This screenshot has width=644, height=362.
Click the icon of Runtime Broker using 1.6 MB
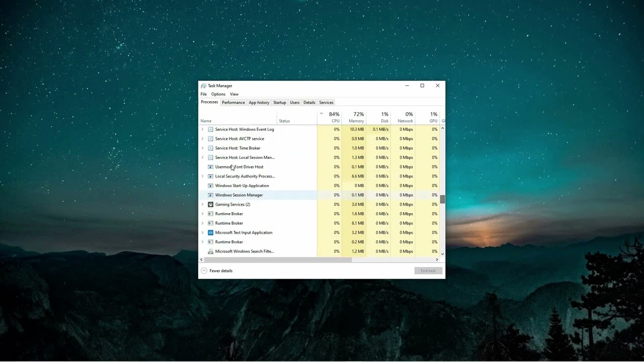pos(211,214)
